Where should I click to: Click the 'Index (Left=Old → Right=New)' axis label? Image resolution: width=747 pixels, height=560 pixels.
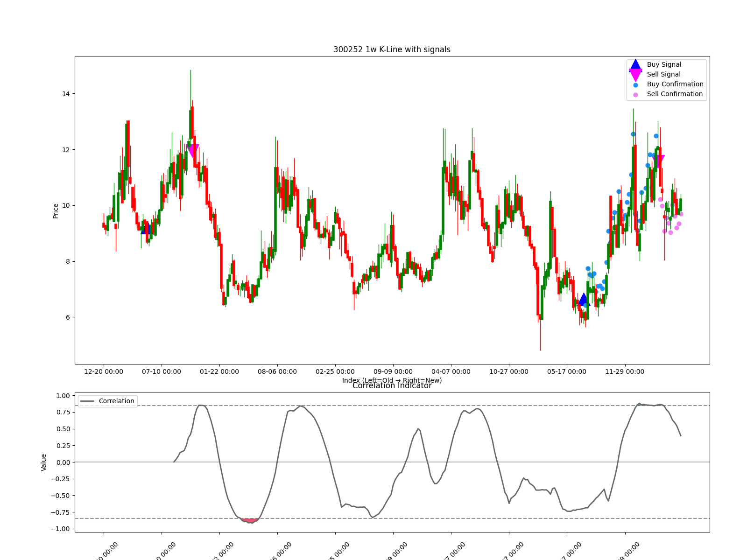[392, 380]
